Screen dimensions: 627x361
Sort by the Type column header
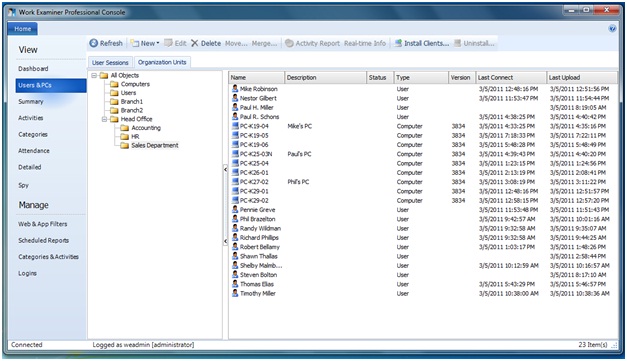(421, 78)
